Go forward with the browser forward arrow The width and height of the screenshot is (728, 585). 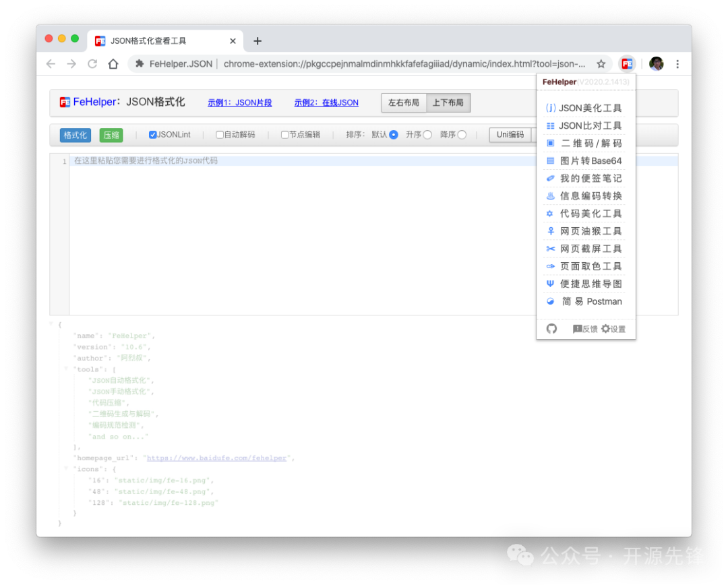click(x=71, y=64)
